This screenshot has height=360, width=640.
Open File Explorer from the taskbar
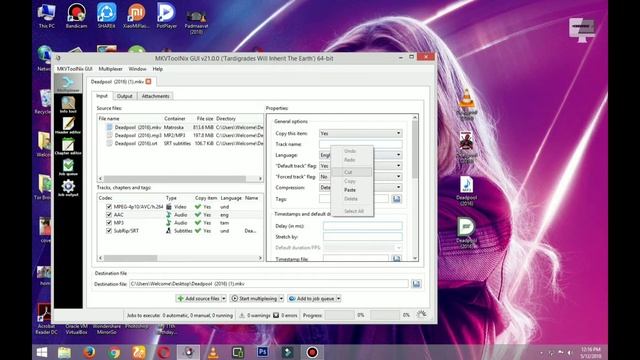coord(64,352)
